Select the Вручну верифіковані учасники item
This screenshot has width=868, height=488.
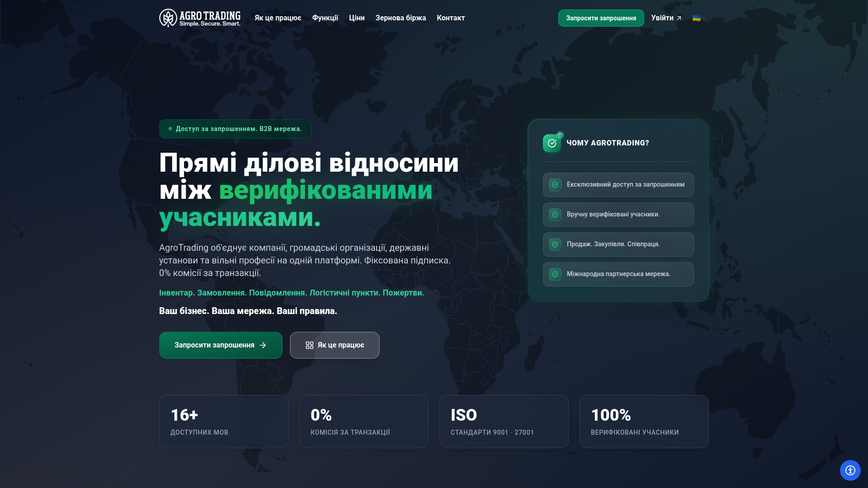coord(618,215)
